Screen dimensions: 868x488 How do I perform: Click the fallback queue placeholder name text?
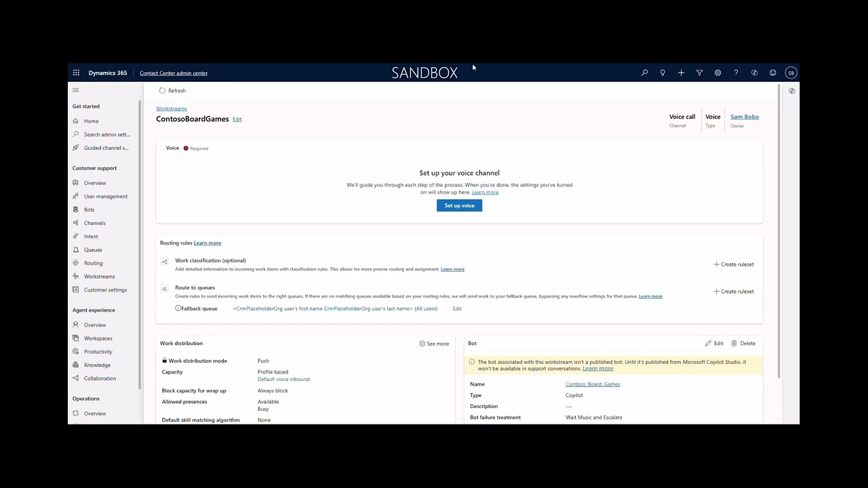(335, 308)
